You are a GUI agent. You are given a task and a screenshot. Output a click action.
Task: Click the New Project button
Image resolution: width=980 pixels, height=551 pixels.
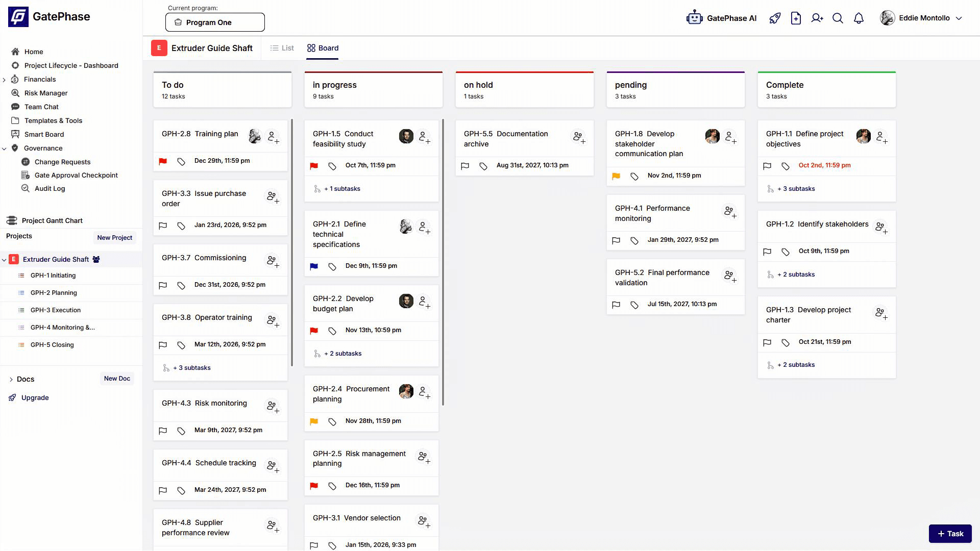click(114, 238)
